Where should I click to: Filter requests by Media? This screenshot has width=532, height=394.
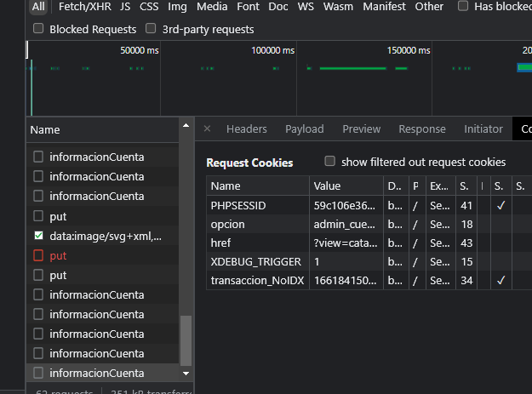click(212, 7)
